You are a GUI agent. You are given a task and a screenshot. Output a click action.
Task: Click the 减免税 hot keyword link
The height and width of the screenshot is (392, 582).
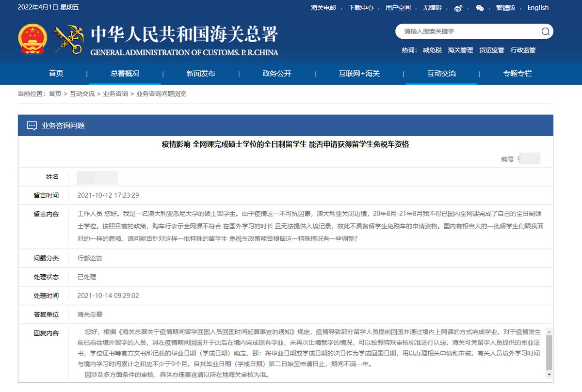point(432,50)
